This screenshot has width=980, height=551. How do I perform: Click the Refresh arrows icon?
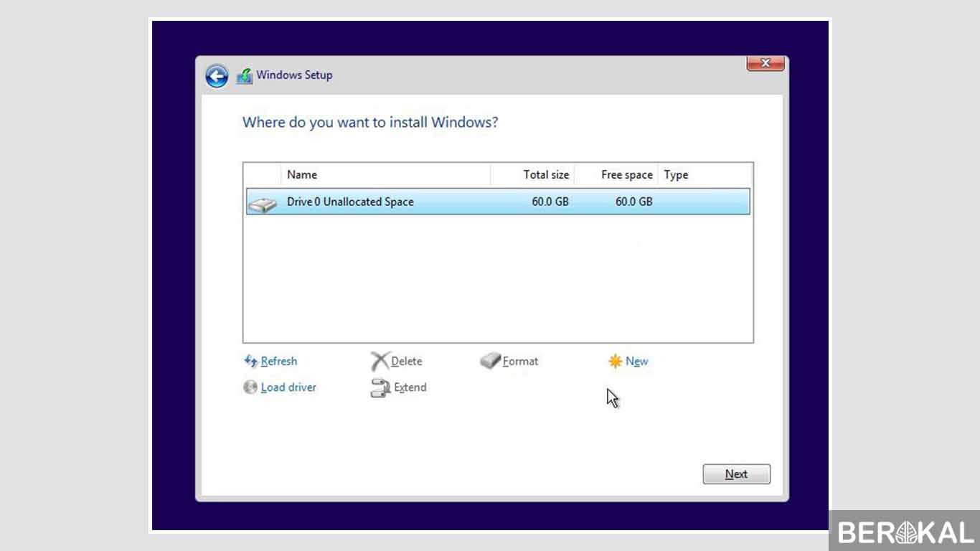pyautogui.click(x=250, y=361)
